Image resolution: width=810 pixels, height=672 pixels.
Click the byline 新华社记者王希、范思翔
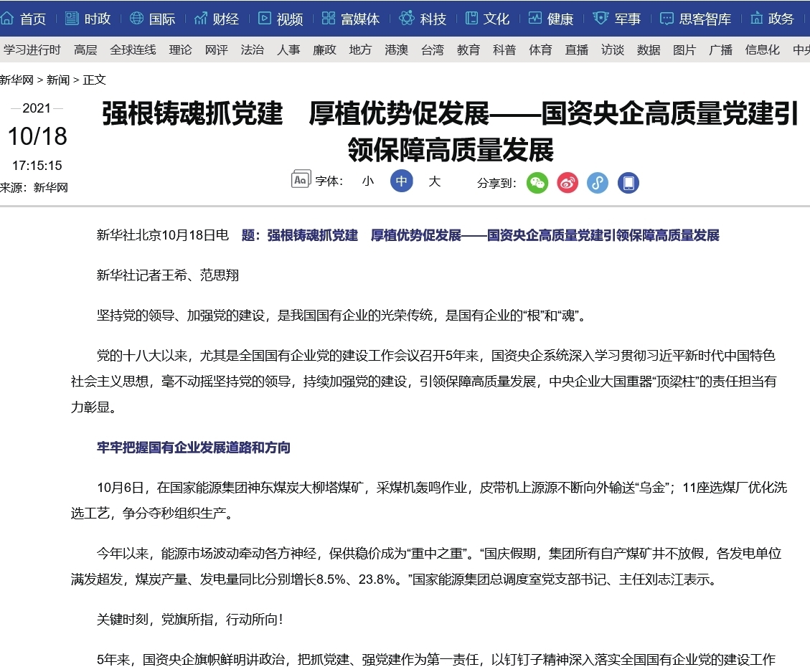[168, 275]
